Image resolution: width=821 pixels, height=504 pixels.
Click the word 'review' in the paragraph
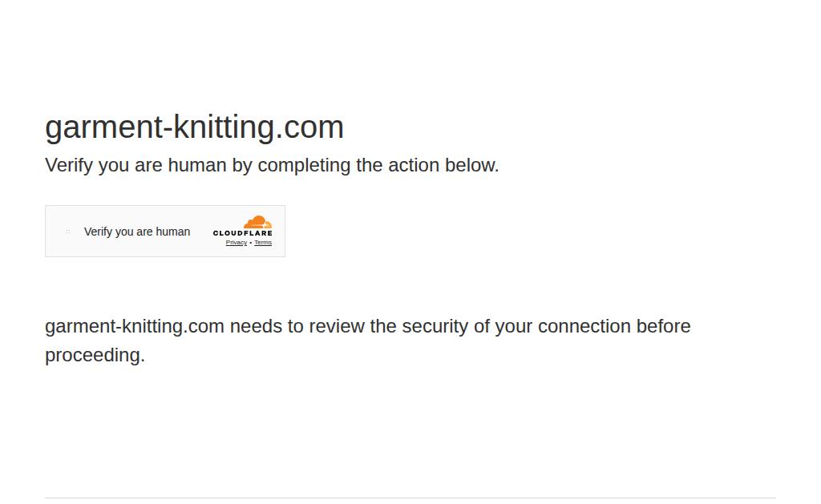[337, 326]
